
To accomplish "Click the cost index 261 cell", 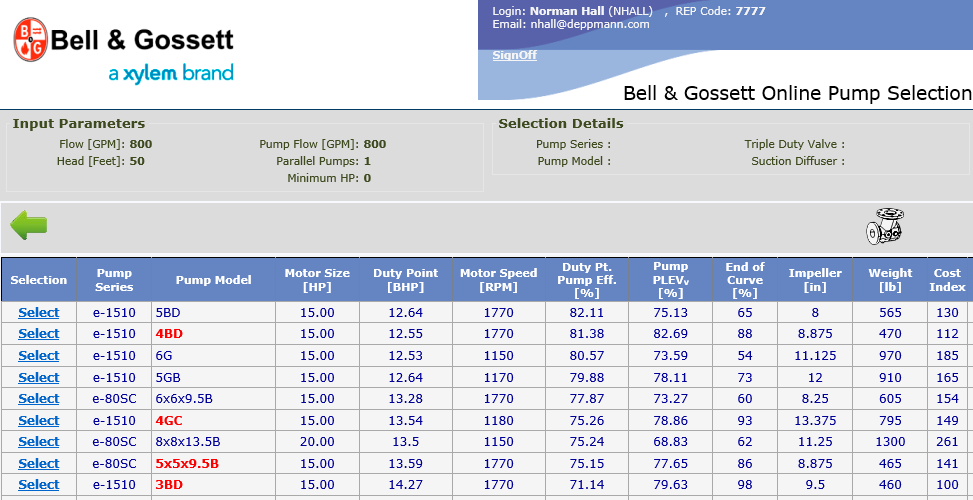I will [948, 442].
